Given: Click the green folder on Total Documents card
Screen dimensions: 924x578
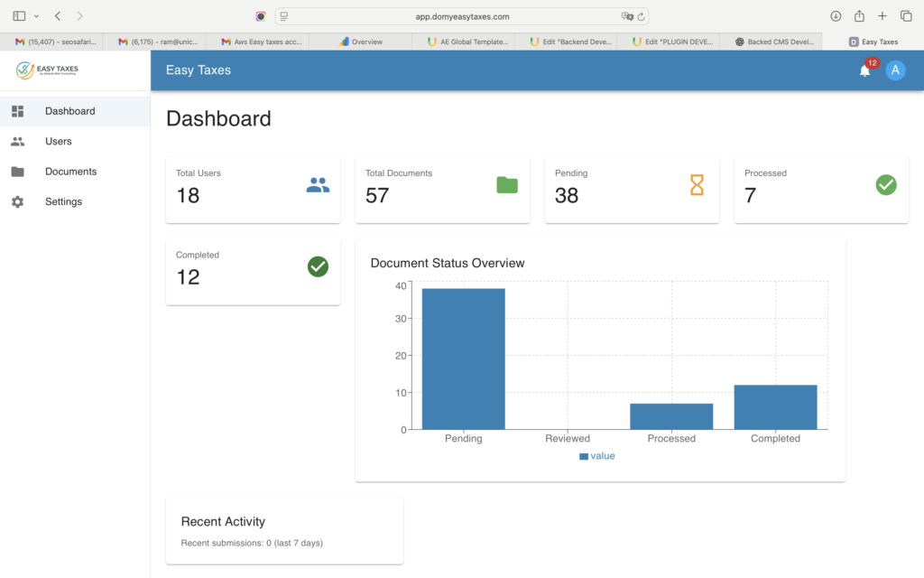Looking at the screenshot, I should click(506, 185).
